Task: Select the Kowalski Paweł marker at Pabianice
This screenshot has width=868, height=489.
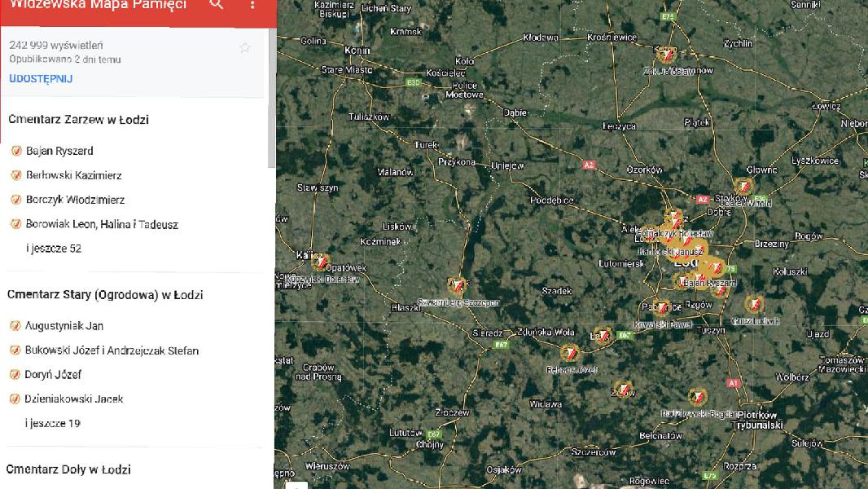Action: [x=664, y=308]
